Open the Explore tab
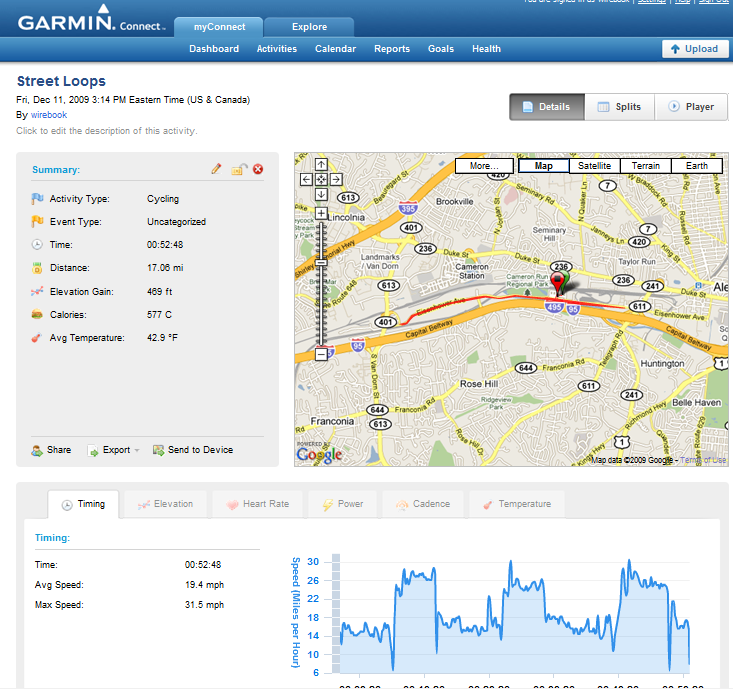 coord(309,27)
